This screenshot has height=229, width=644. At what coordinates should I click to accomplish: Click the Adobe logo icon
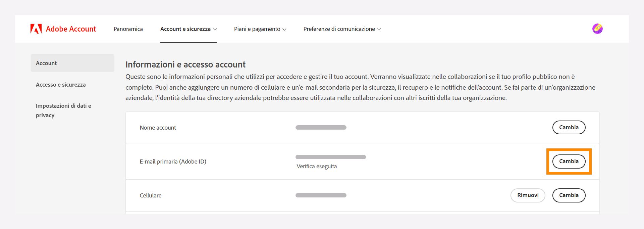click(x=36, y=29)
